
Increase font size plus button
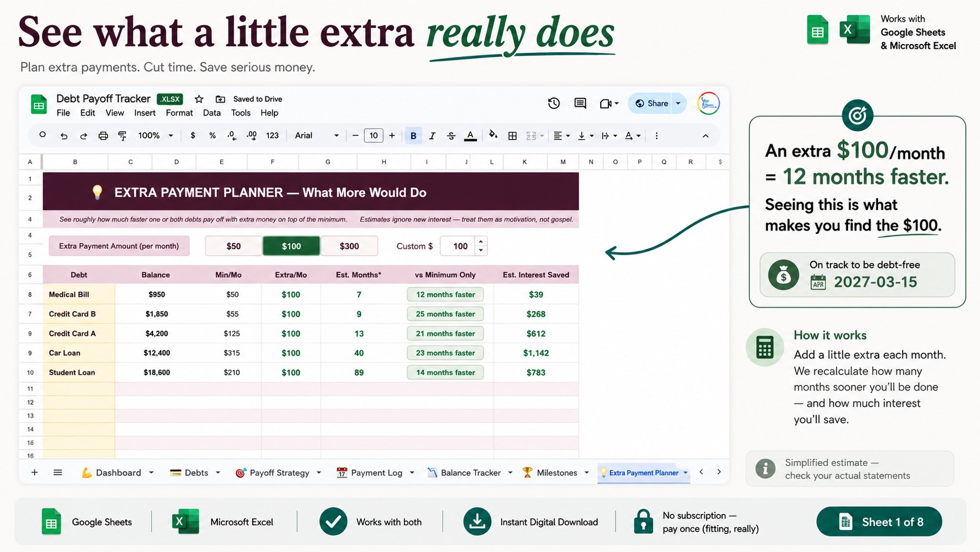click(x=392, y=136)
